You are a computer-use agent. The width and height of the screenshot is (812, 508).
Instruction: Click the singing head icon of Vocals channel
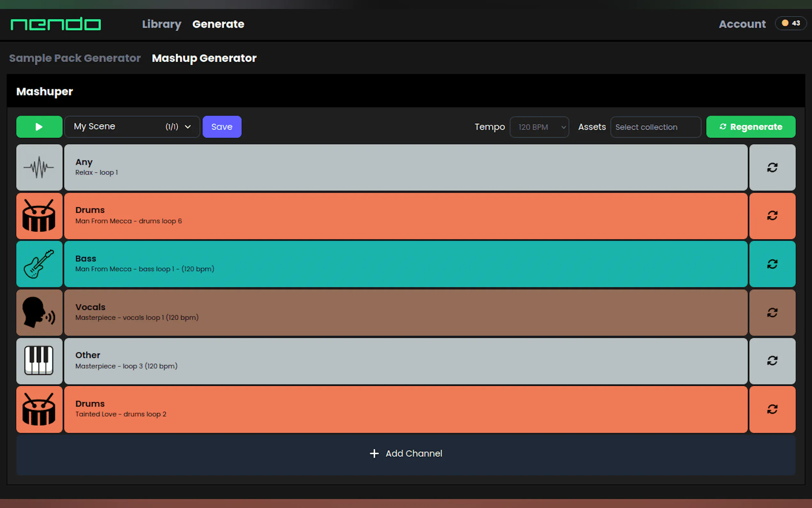click(39, 313)
